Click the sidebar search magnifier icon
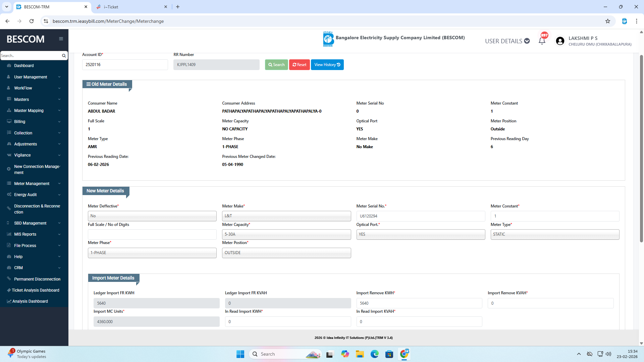The image size is (644, 362). (x=64, y=56)
